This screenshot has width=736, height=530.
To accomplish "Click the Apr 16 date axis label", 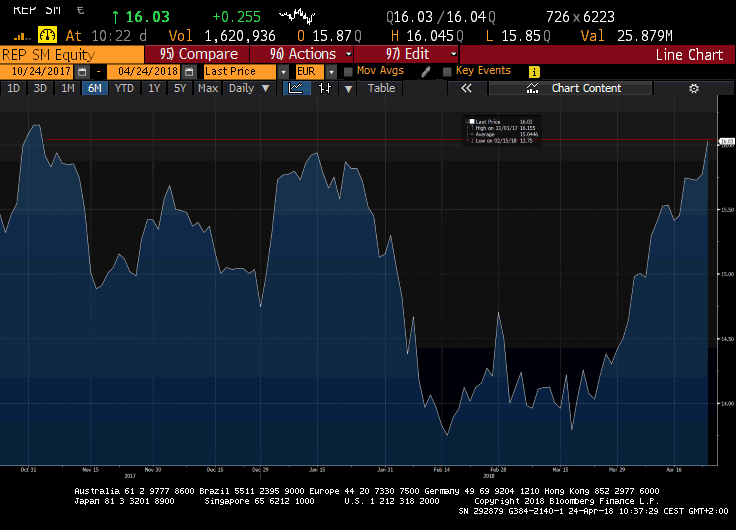I will (x=674, y=469).
